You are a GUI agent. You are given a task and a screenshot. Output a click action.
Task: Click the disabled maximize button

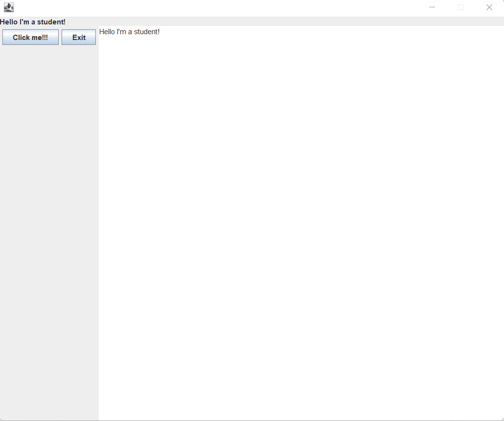point(460,7)
